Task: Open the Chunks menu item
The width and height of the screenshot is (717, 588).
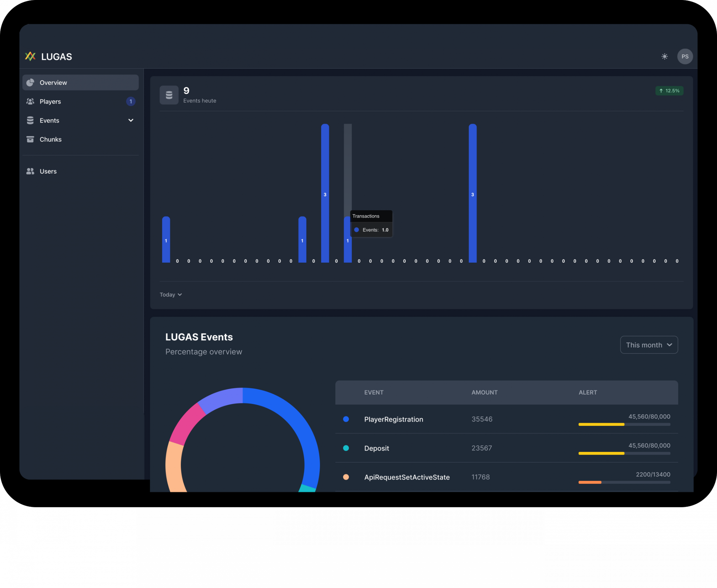Action: (x=50, y=139)
